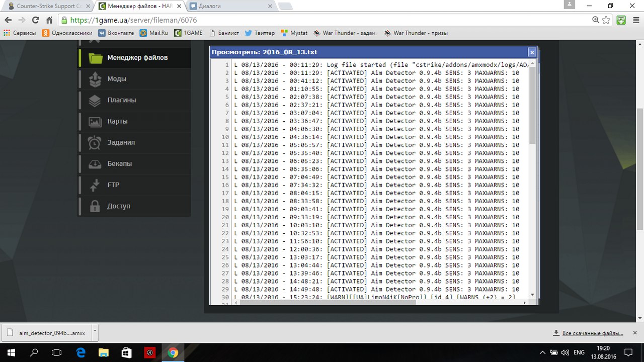Screen dimensions: 644x362
Task: Open the Карты sidebar section
Action: pyautogui.click(x=134, y=121)
